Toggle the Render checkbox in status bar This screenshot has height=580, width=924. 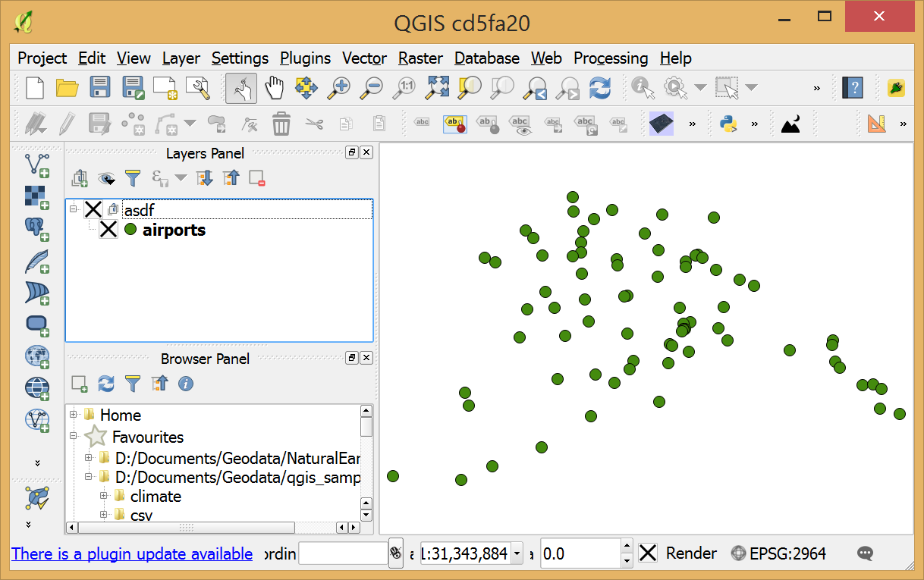(647, 553)
